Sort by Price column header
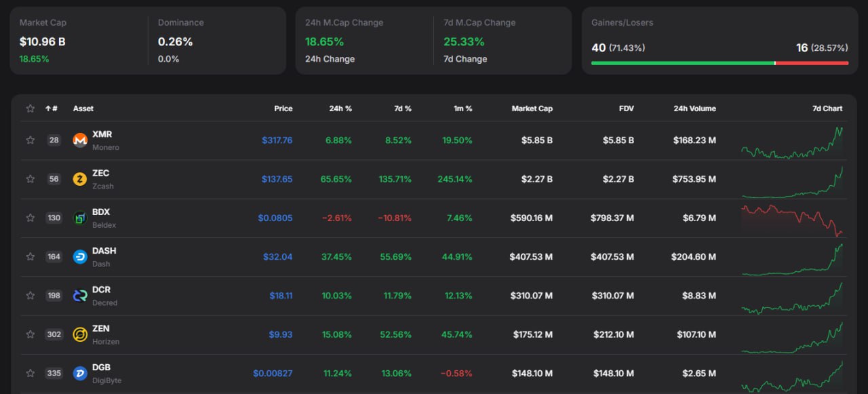The height and width of the screenshot is (394, 868). (x=283, y=109)
